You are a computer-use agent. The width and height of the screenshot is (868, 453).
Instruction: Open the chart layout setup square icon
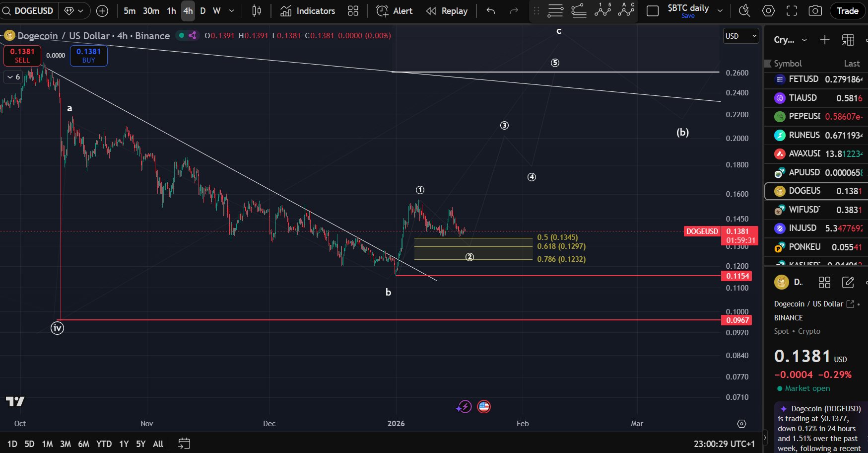[653, 11]
